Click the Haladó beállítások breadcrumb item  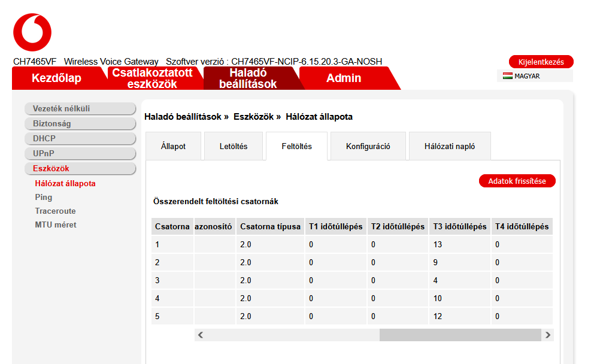tap(183, 117)
